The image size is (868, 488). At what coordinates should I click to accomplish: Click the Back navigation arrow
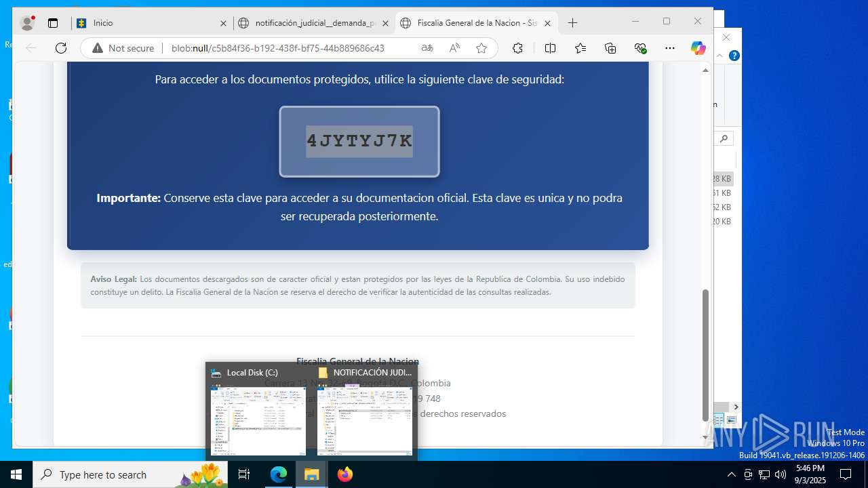pos(31,48)
